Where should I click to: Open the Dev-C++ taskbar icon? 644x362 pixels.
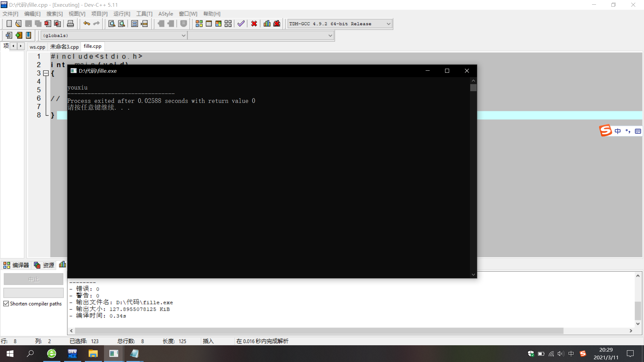pyautogui.click(x=72, y=354)
